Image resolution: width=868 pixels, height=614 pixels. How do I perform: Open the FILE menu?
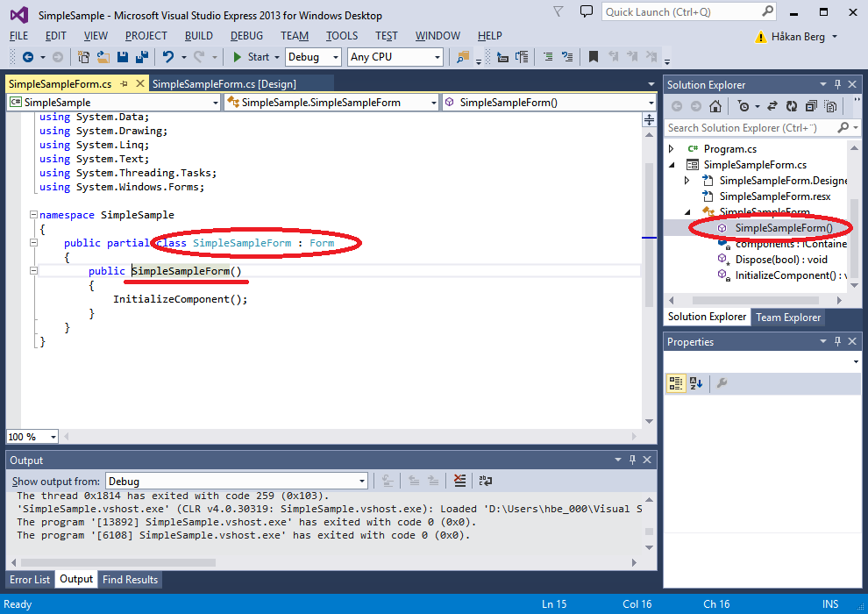pos(18,35)
